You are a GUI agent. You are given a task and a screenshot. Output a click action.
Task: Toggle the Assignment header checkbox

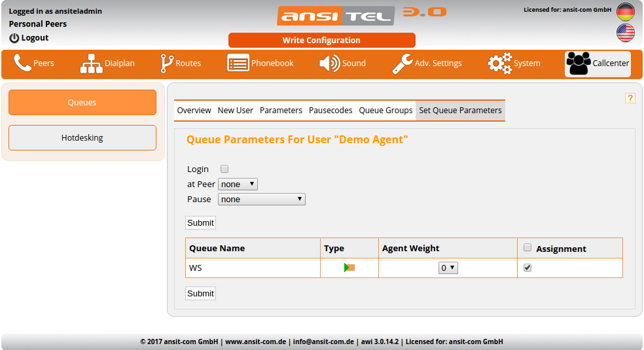[528, 248]
